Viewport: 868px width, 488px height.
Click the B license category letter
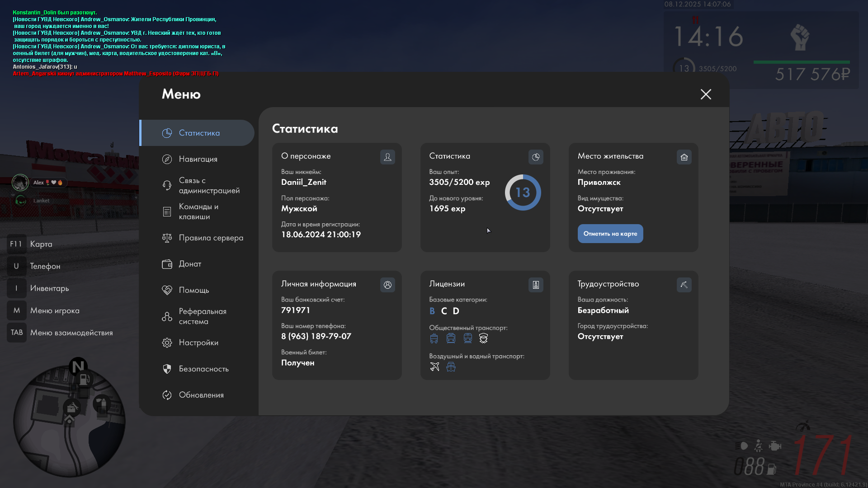click(432, 311)
